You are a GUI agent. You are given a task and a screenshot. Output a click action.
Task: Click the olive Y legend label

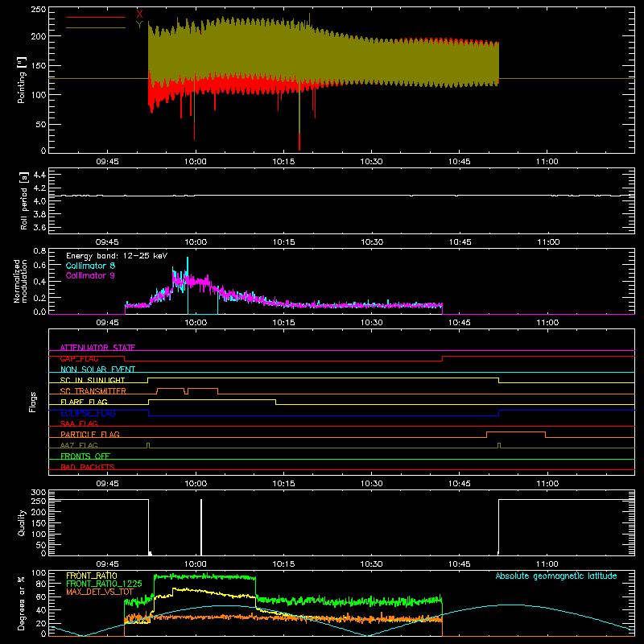coord(139,25)
